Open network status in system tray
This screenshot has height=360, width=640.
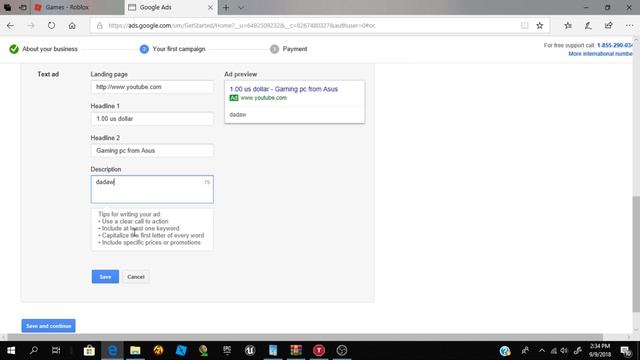(553, 351)
